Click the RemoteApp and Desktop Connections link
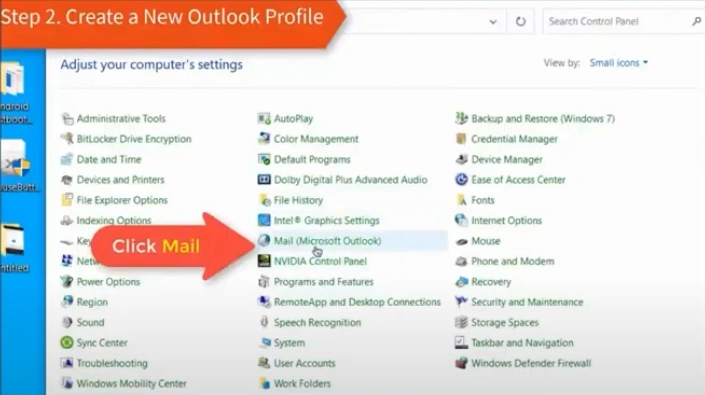Viewport: 705px width, 395px height. (357, 302)
